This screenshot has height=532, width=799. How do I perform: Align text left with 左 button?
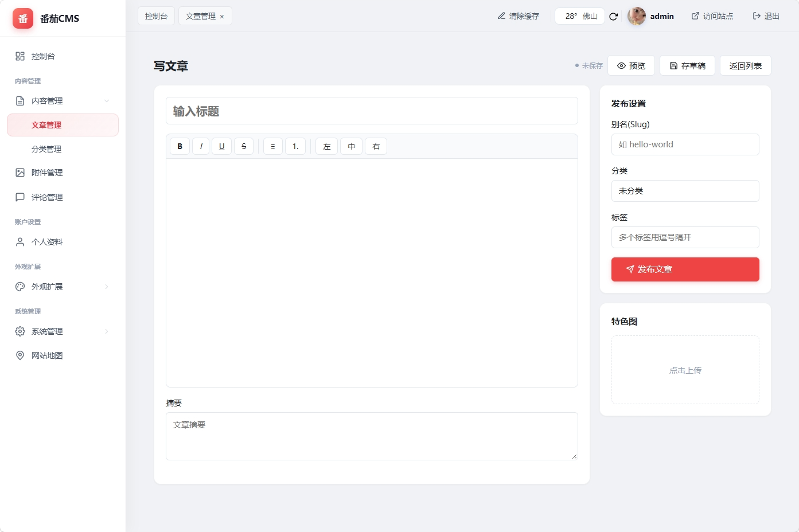tap(327, 146)
